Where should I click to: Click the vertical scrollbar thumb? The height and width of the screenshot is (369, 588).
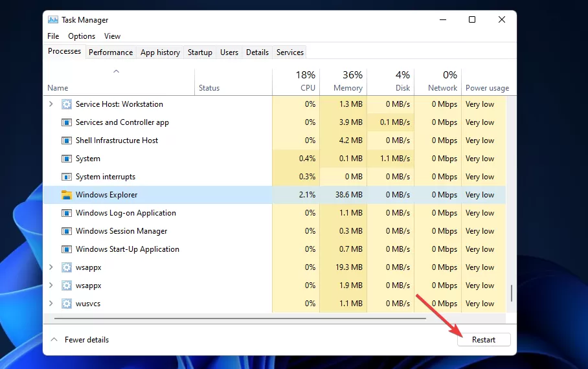coord(511,293)
